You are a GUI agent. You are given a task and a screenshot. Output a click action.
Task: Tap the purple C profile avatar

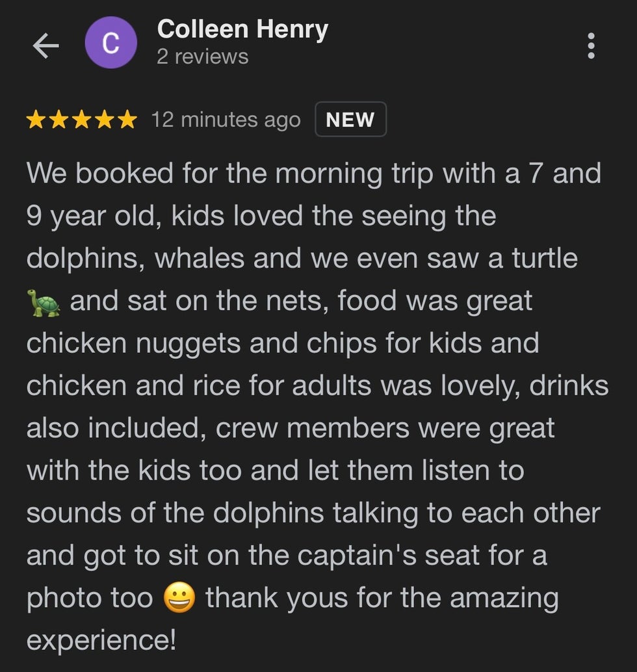click(111, 42)
